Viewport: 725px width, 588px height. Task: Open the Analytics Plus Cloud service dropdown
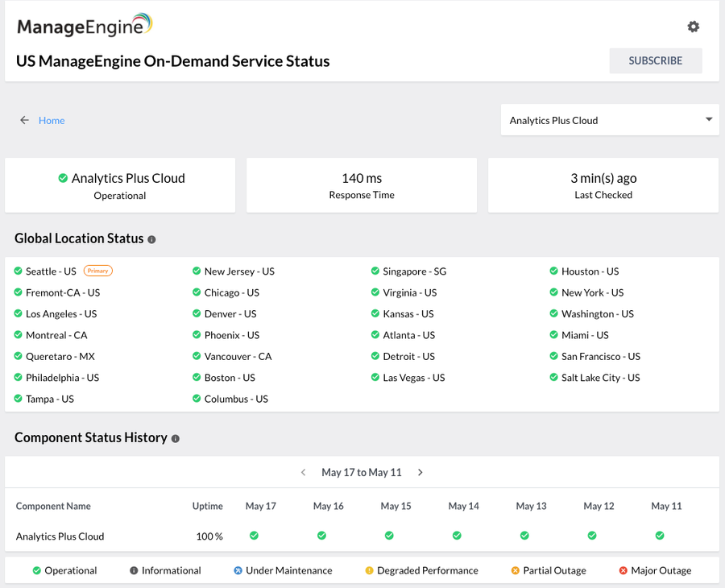(x=608, y=120)
